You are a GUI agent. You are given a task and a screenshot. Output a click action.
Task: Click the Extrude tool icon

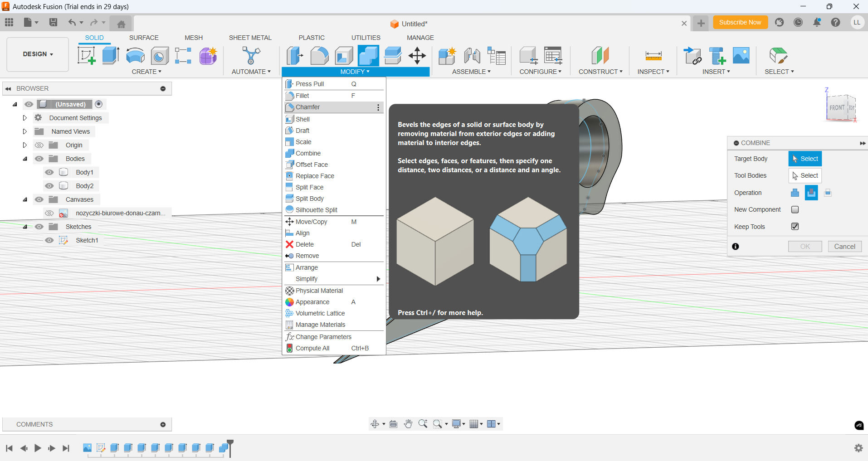[x=111, y=56]
